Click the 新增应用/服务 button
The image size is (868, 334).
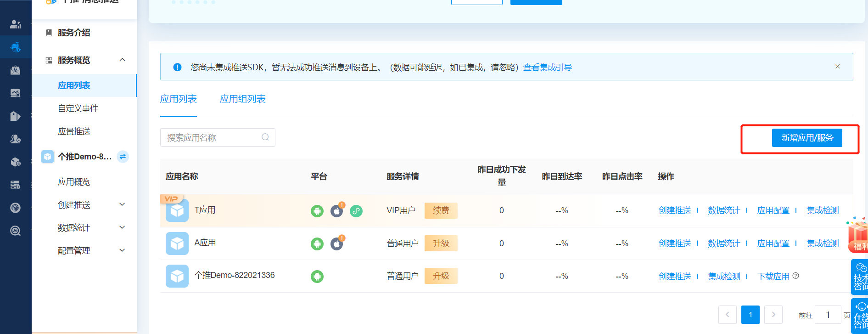pyautogui.click(x=807, y=138)
